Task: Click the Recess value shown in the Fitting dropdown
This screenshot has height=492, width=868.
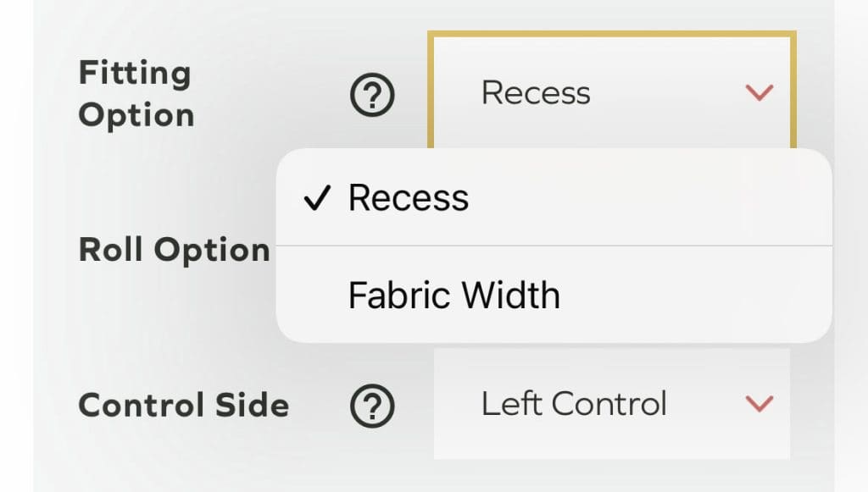Action: [x=536, y=92]
